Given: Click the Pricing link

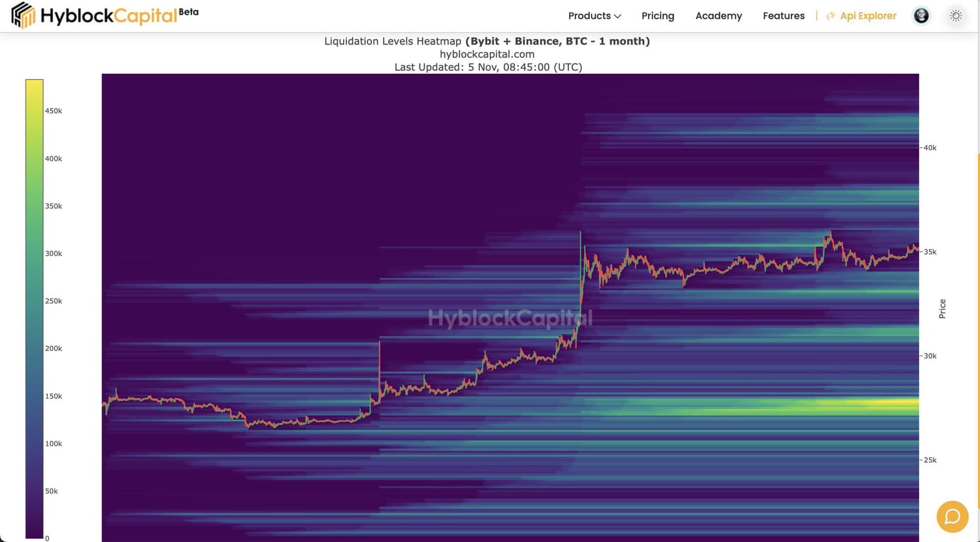Looking at the screenshot, I should point(657,16).
